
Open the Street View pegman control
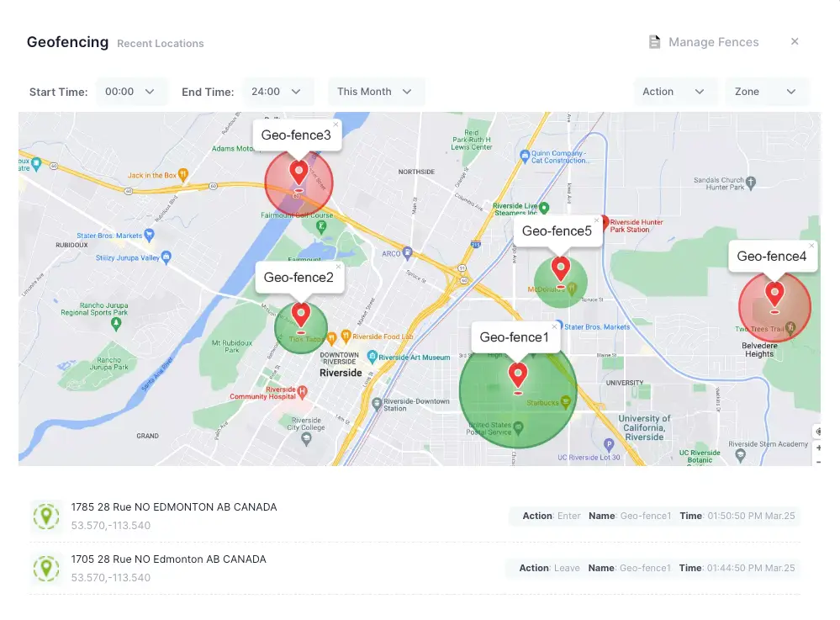819,432
